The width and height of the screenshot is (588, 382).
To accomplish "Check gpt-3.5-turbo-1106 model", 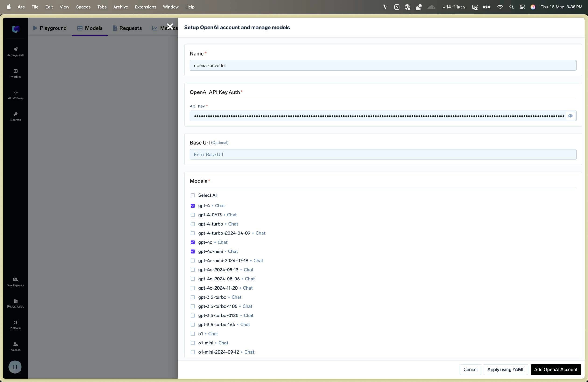I will [x=193, y=306].
